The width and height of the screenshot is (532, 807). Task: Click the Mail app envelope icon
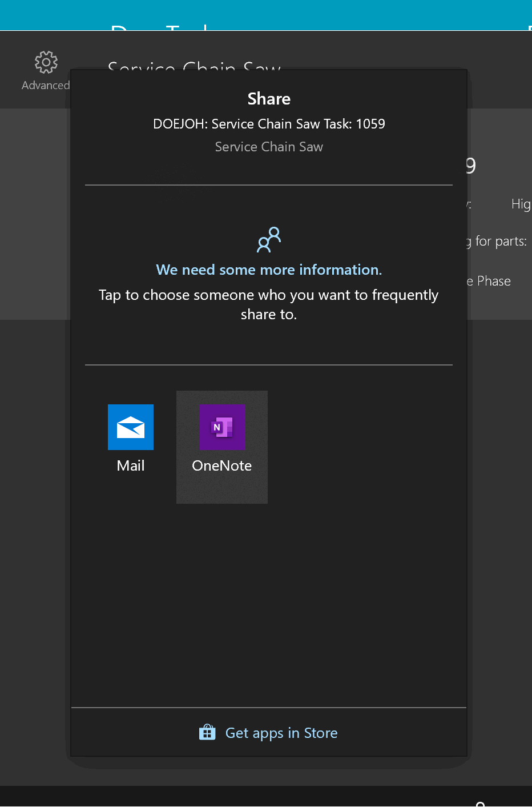point(131,427)
